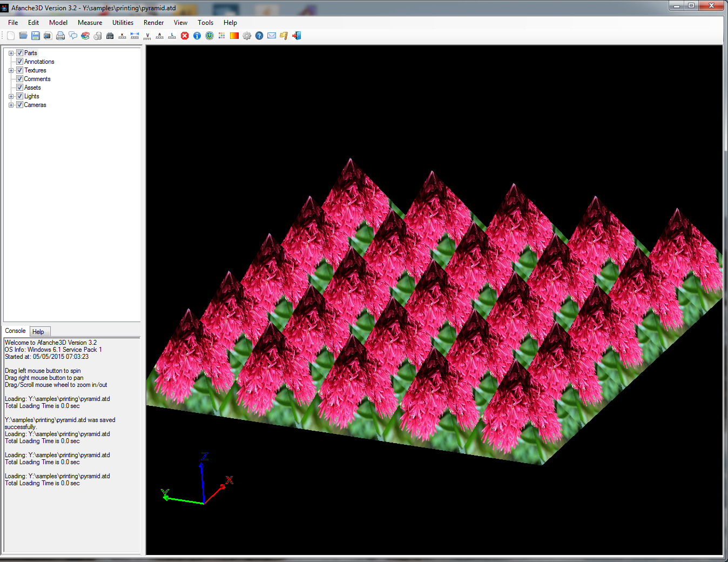Viewport: 728px width, 562px height.
Task: Click the envelope mail icon
Action: point(272,36)
